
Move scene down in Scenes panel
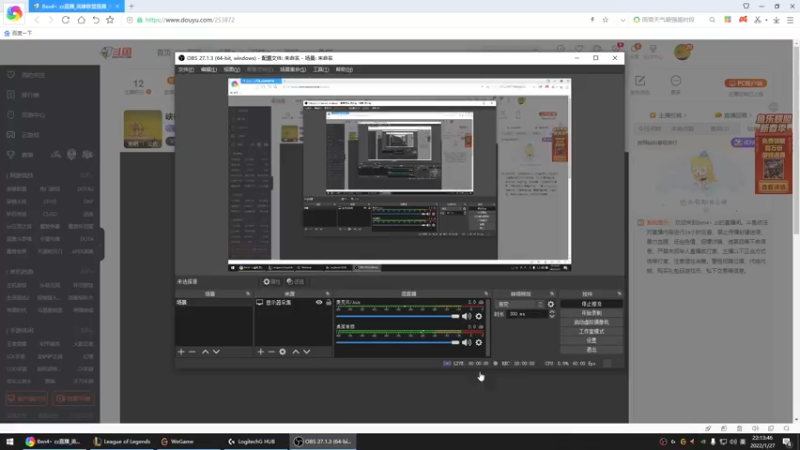[x=216, y=352]
